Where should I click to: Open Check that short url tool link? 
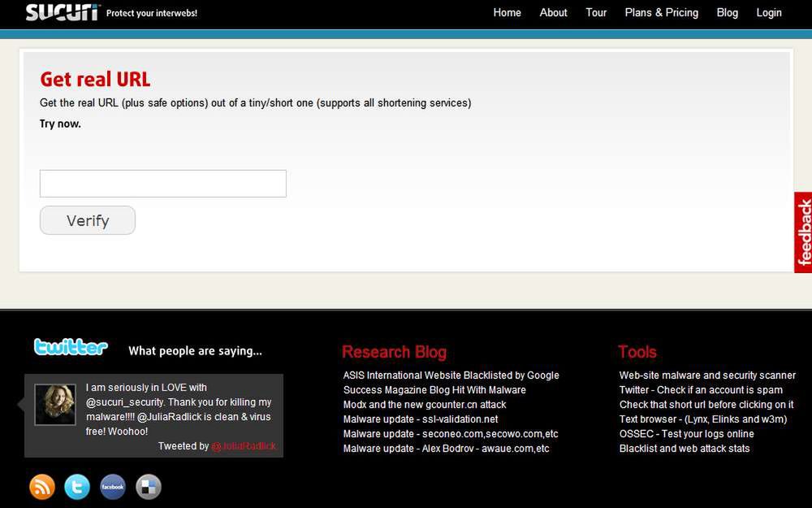pos(706,404)
